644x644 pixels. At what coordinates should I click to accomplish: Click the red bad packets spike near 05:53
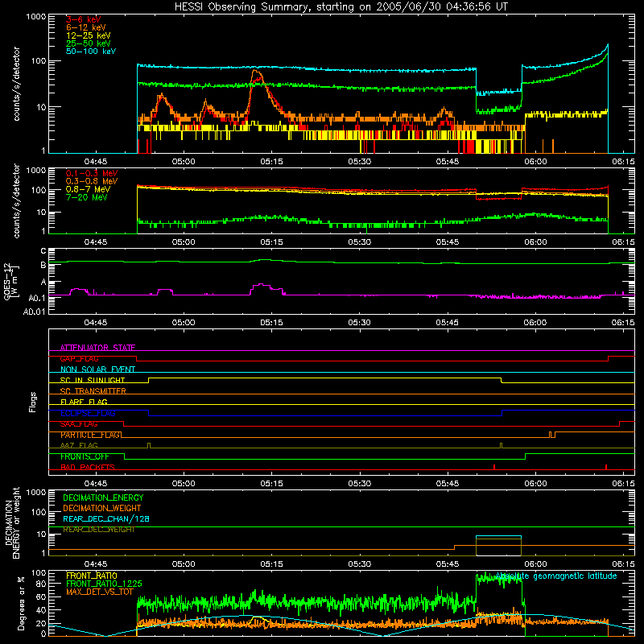(494, 467)
